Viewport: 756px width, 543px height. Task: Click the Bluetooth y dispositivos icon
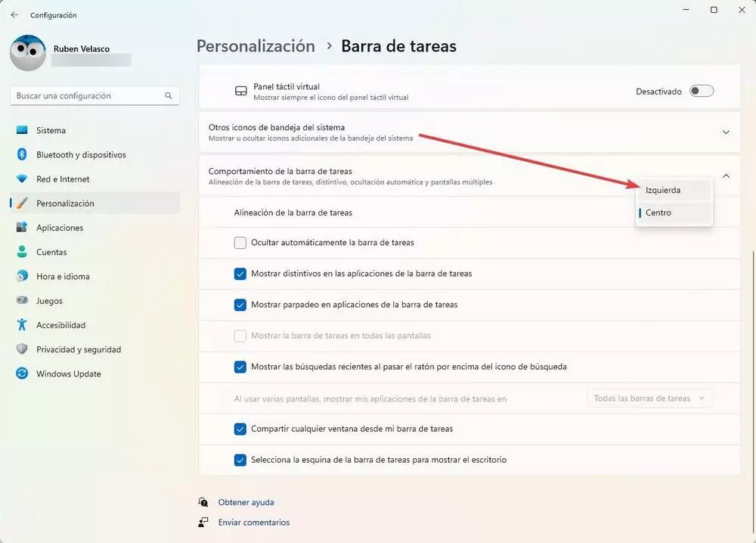tap(22, 155)
